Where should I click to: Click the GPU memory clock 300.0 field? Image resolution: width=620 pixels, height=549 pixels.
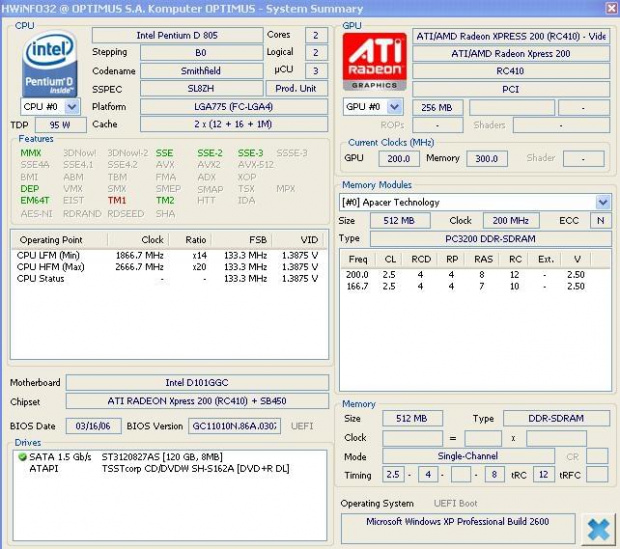487,159
